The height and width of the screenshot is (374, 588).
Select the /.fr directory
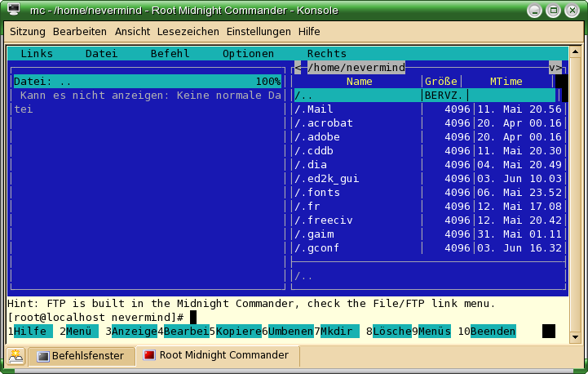click(428, 207)
